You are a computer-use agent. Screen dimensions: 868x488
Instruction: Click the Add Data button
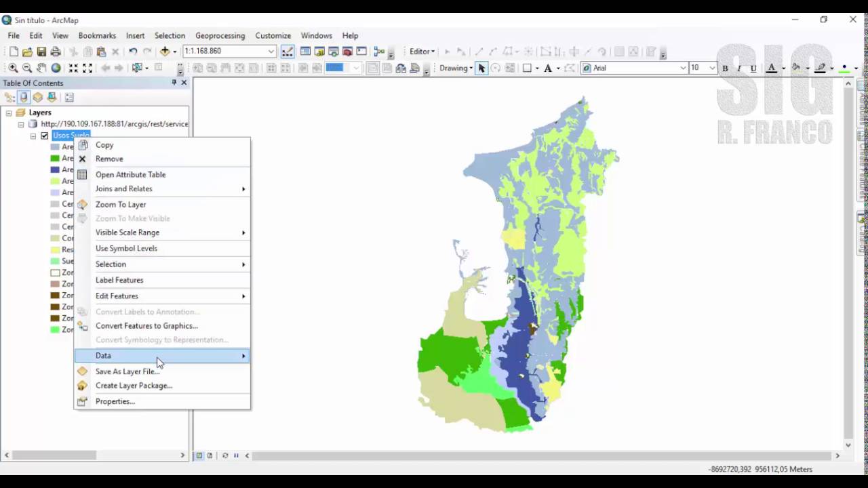tap(165, 52)
